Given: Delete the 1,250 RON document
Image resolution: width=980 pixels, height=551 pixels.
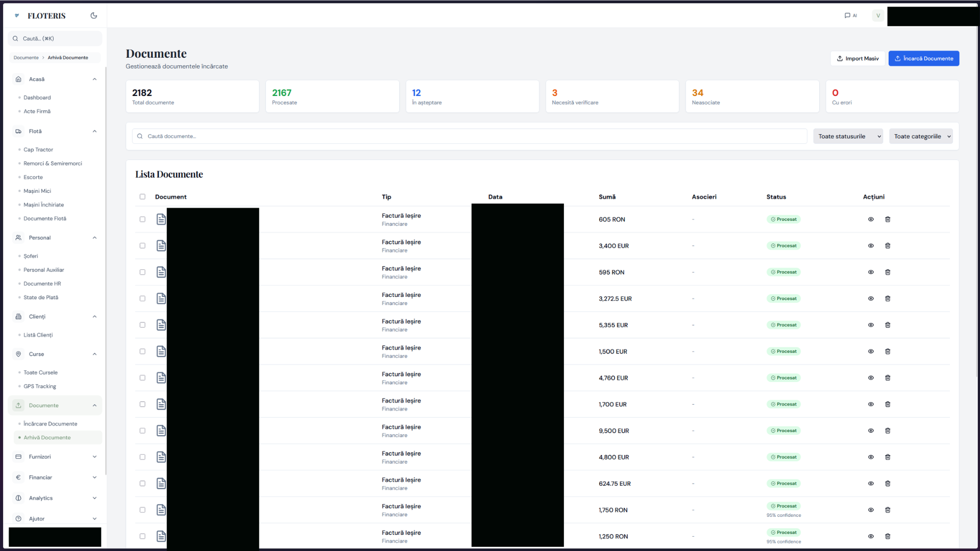Looking at the screenshot, I should click(x=888, y=537).
